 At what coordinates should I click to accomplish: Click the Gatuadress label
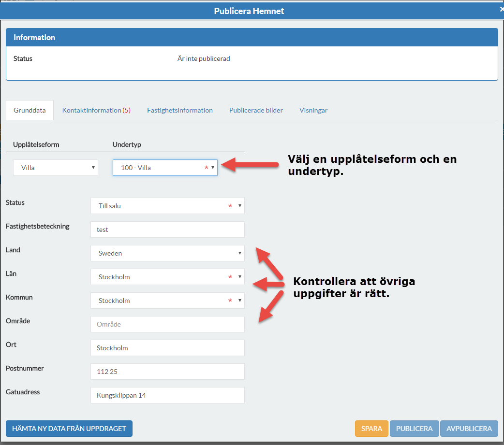click(x=23, y=392)
